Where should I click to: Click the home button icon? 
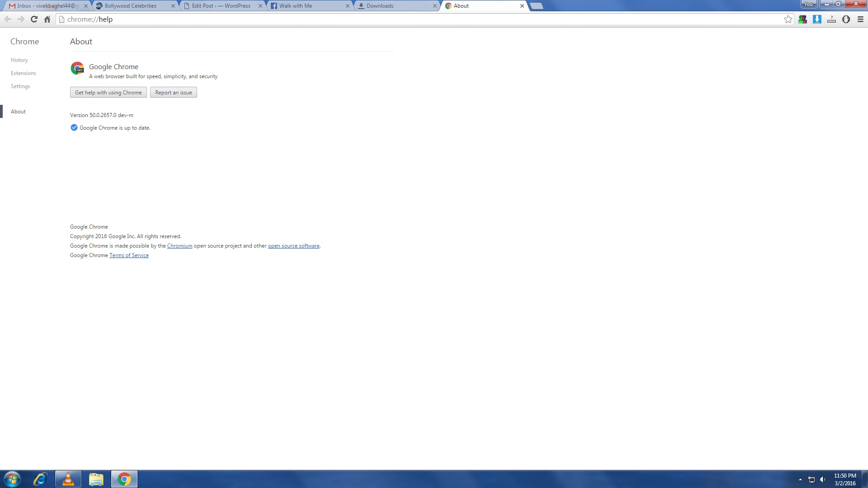(x=47, y=19)
